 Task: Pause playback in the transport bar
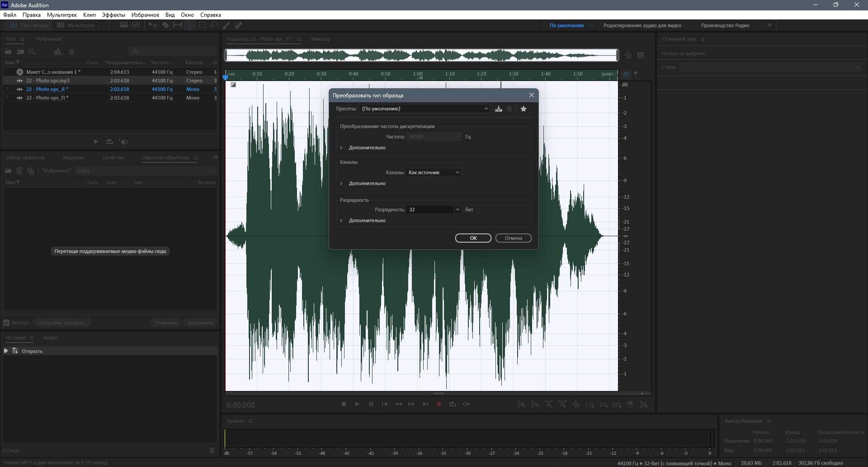point(371,404)
